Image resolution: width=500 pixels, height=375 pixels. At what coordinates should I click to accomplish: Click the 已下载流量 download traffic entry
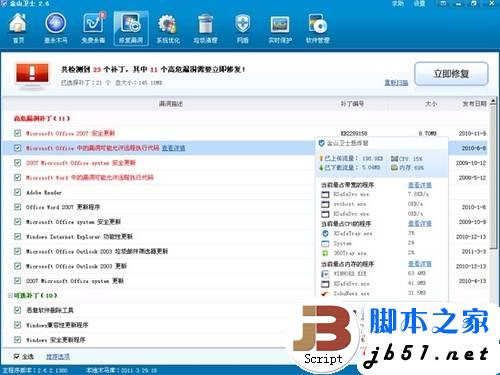[350, 167]
